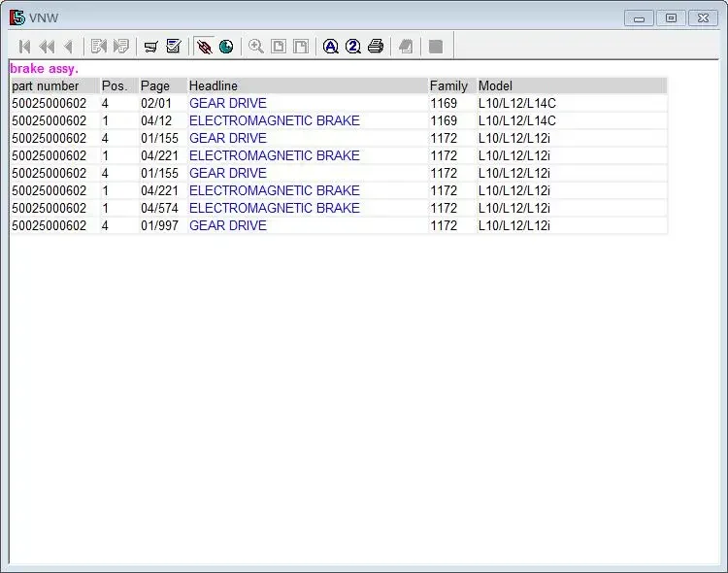
Task: Minimize the VNW window
Action: coord(639,18)
